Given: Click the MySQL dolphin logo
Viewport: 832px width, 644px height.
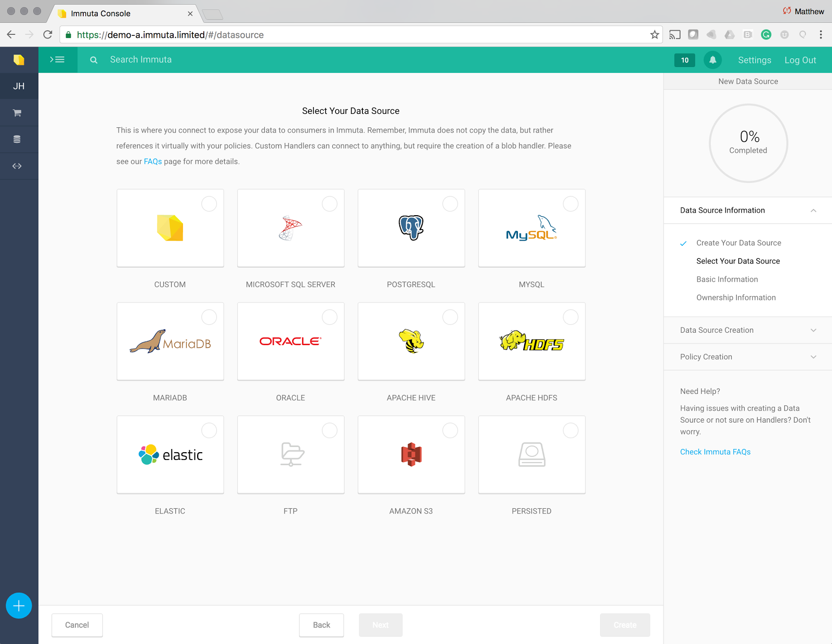Looking at the screenshot, I should pos(531,228).
